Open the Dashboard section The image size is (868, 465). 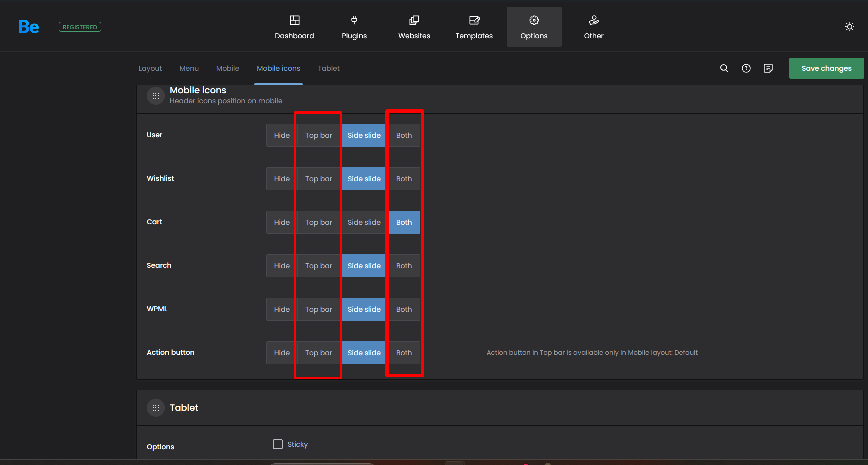pos(294,27)
